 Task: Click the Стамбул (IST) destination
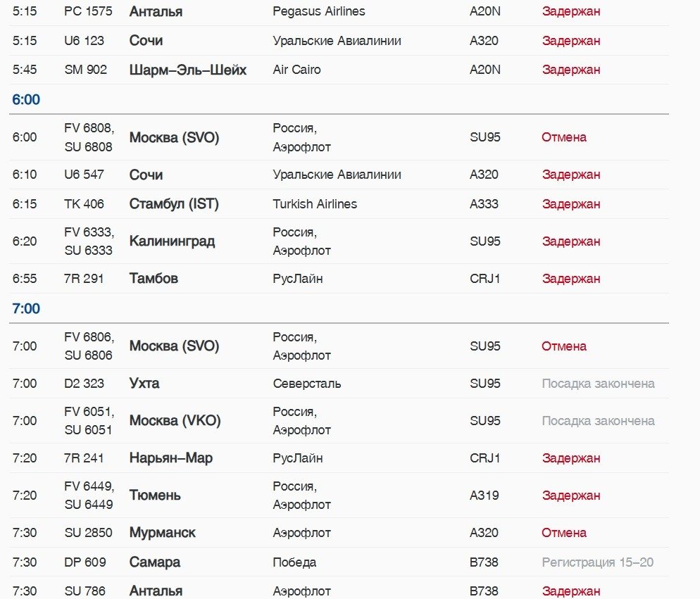(174, 204)
